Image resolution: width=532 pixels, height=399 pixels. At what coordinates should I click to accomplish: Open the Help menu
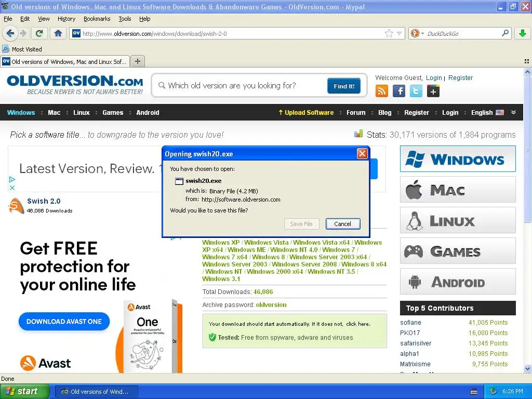144,19
